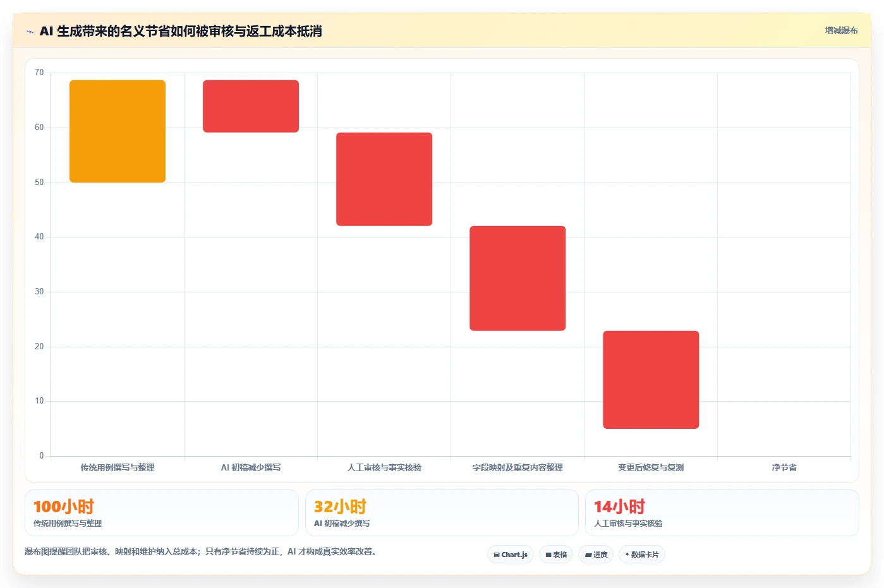Click x-axis label 变更后修复与复测
This screenshot has height=588, width=884.
click(x=651, y=467)
